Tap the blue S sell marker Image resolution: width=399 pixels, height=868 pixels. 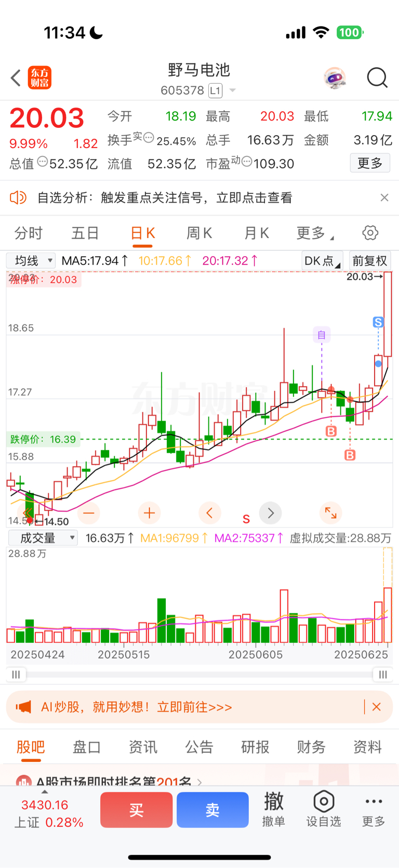coord(378,322)
